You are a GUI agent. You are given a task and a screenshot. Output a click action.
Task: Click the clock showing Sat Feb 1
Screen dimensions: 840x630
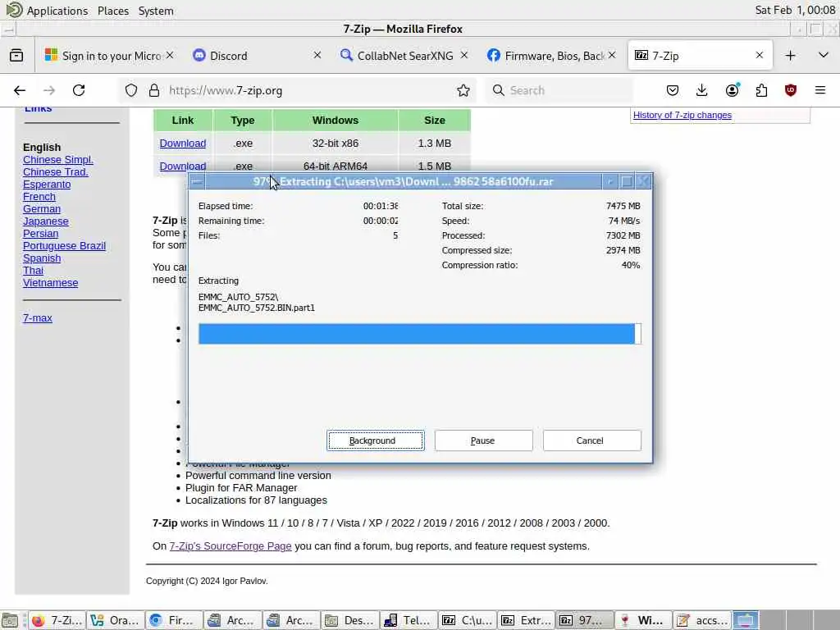[x=795, y=10]
